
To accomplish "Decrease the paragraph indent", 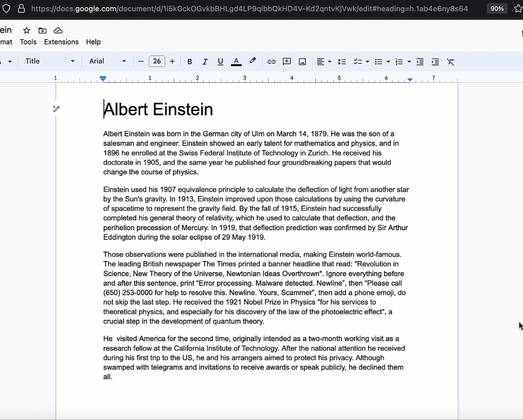I will (420, 61).
